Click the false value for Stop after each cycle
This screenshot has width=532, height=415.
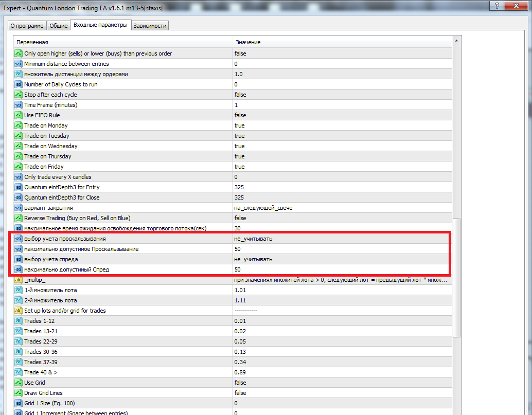coord(240,95)
